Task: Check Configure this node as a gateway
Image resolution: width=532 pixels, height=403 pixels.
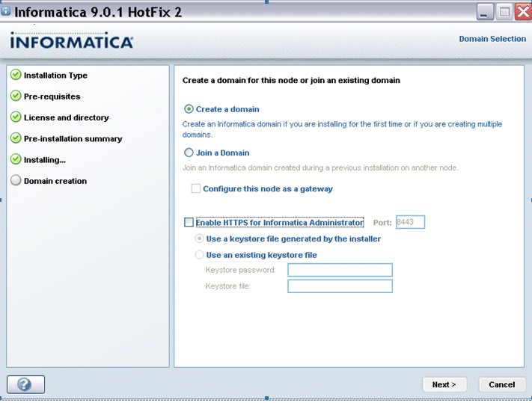Action: pos(196,188)
